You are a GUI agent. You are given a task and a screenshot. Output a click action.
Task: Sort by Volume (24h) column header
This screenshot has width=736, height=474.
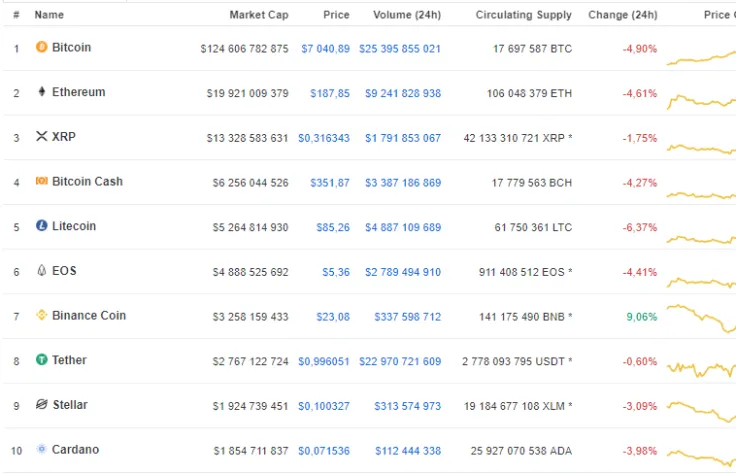coord(407,15)
